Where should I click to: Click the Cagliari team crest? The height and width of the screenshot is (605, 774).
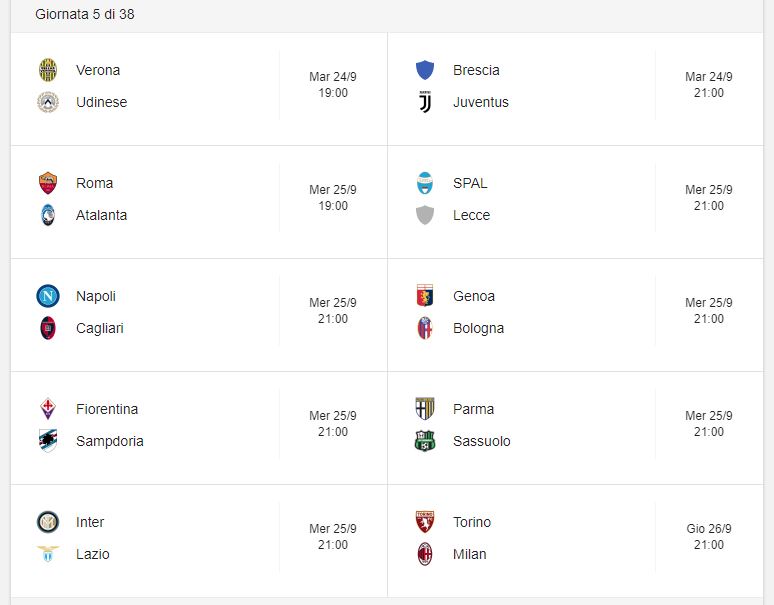(48, 328)
